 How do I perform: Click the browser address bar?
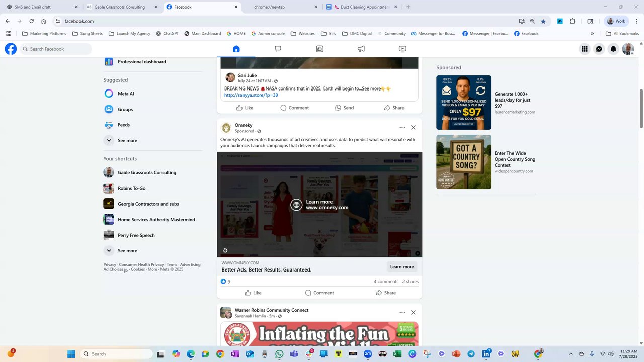coord(287,21)
